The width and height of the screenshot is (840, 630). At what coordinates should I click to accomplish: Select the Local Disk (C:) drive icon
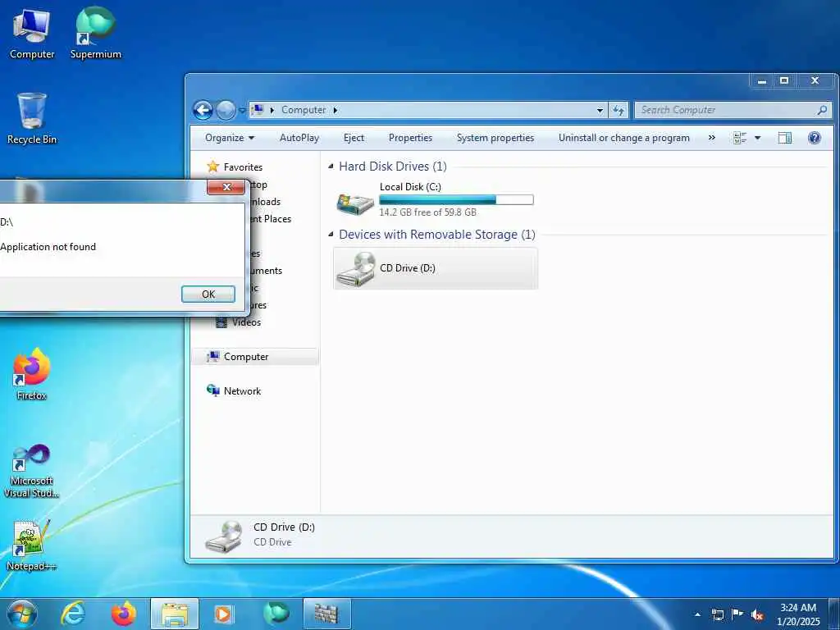coord(355,203)
